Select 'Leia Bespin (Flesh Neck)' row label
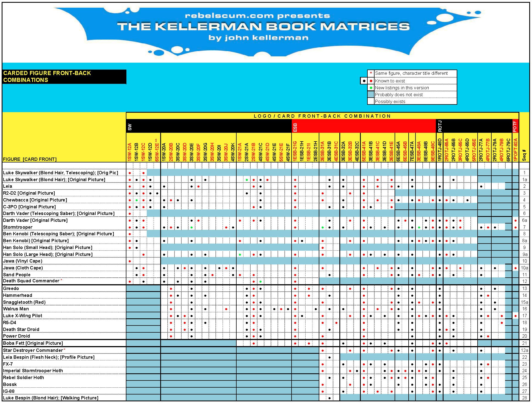 (49, 357)
